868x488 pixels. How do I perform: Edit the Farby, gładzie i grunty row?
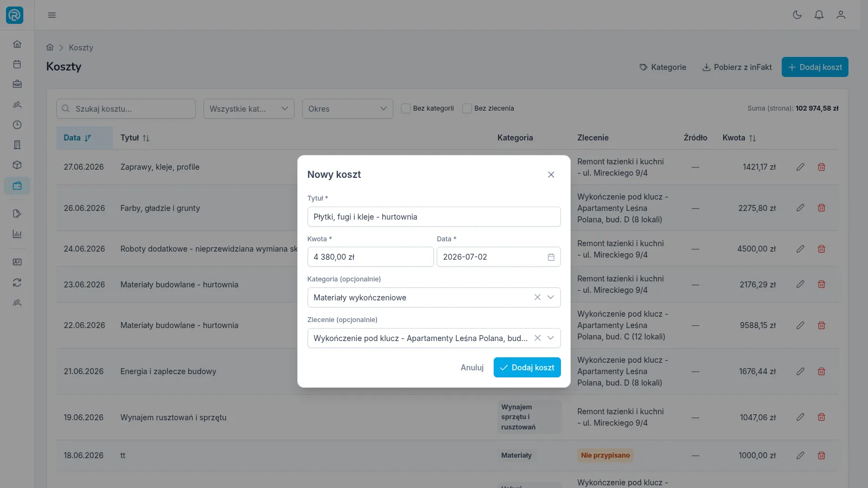[800, 208]
